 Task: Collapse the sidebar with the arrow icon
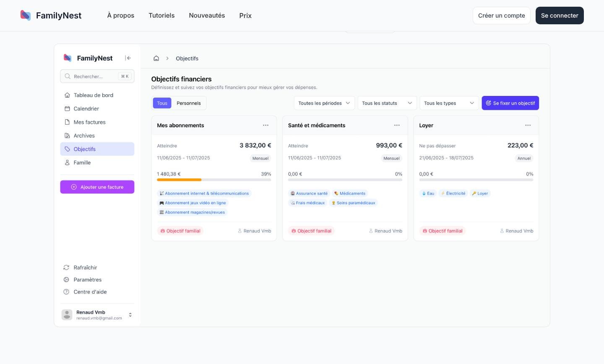pos(128,58)
